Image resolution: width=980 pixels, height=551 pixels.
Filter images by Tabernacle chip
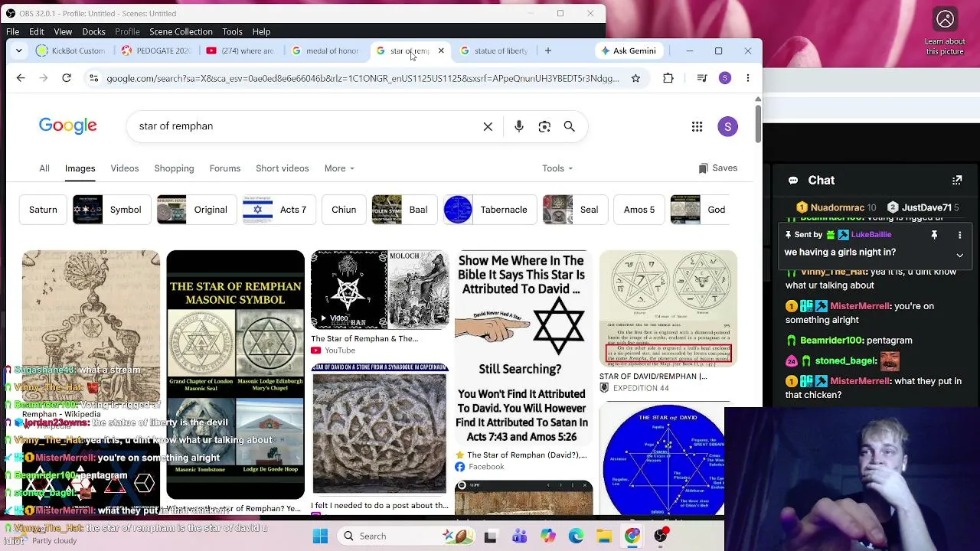tap(489, 210)
